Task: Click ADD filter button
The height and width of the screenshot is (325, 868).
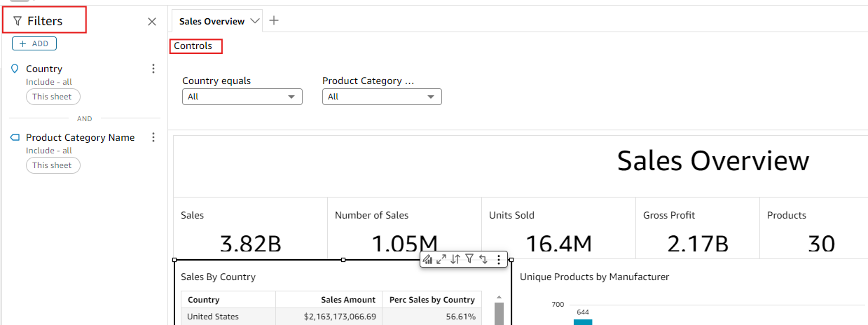Action: point(34,43)
